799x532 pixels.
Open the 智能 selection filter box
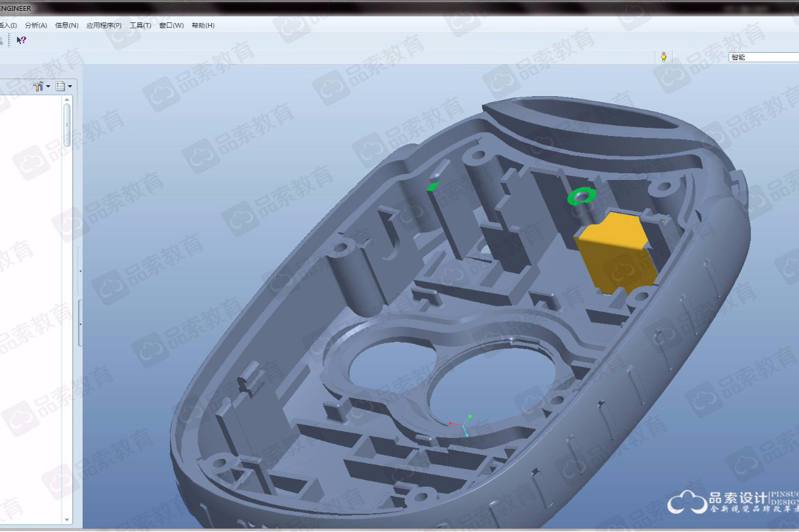[x=763, y=57]
